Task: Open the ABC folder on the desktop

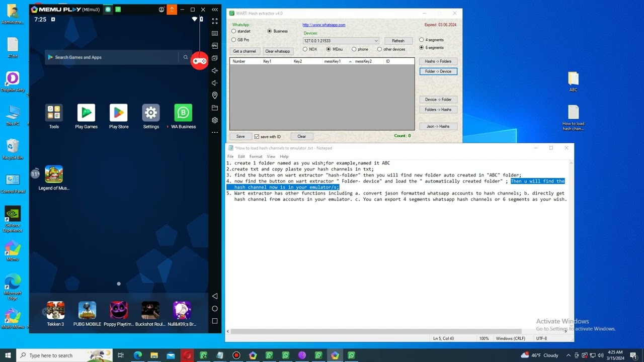Action: 573,82
